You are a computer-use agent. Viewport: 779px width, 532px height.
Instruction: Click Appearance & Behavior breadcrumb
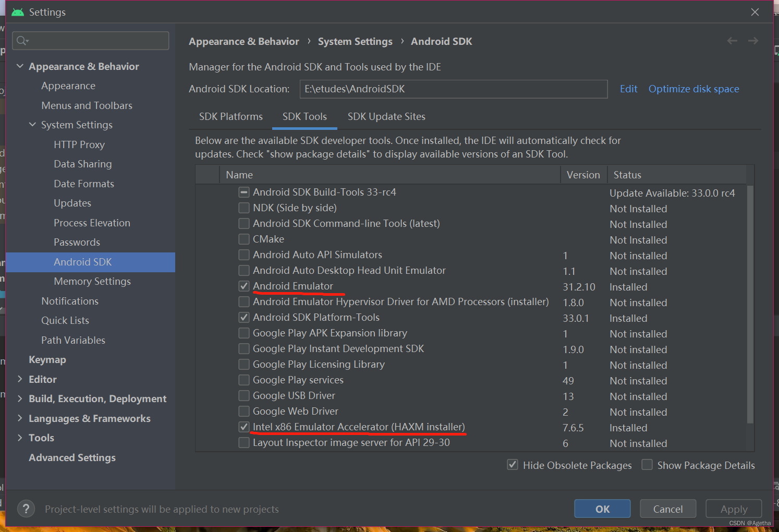244,41
